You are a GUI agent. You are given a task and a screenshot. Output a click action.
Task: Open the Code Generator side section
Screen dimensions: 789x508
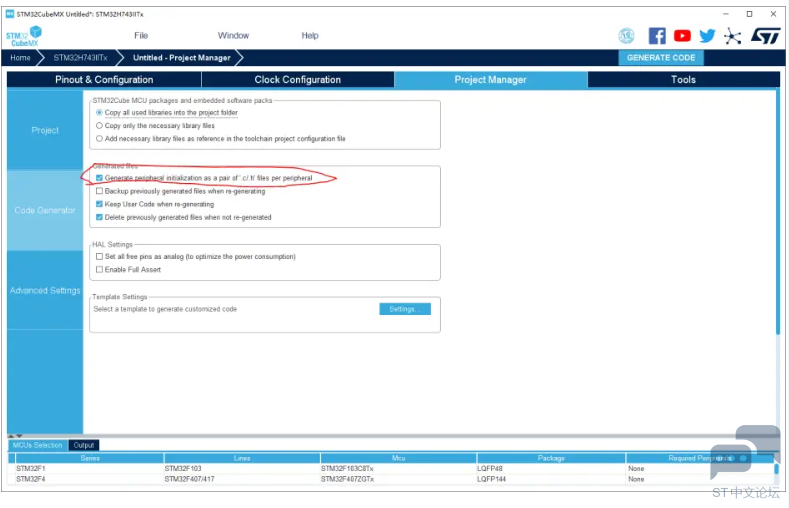(x=45, y=210)
